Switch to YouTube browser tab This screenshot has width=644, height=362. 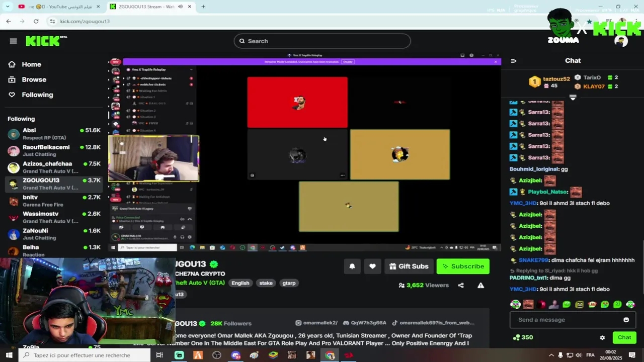click(x=59, y=7)
